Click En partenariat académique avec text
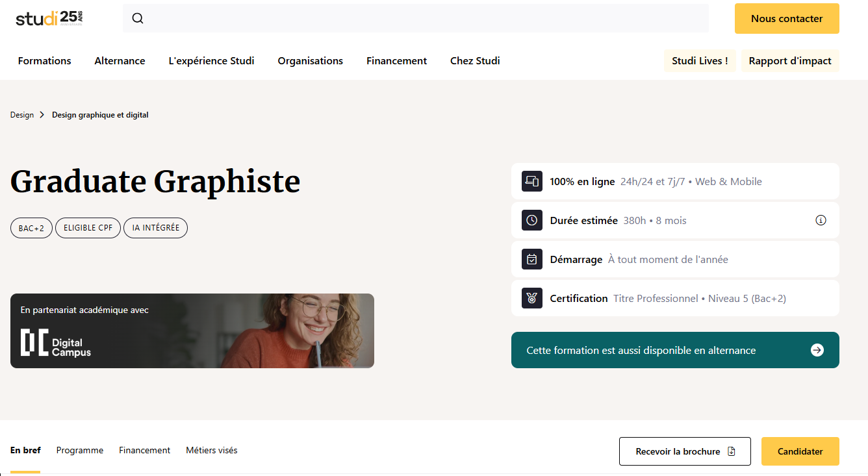Viewport: 868px width, 476px height. pos(84,310)
